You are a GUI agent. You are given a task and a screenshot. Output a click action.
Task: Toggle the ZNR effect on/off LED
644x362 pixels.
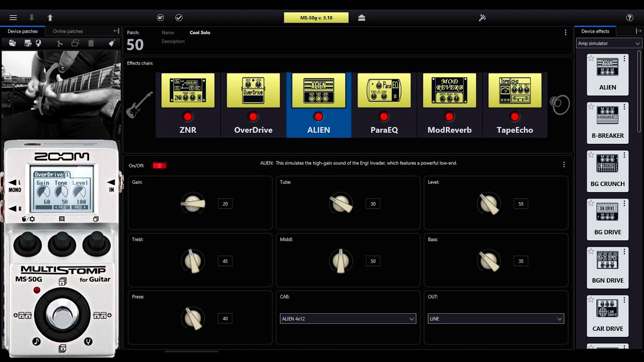[x=188, y=117]
